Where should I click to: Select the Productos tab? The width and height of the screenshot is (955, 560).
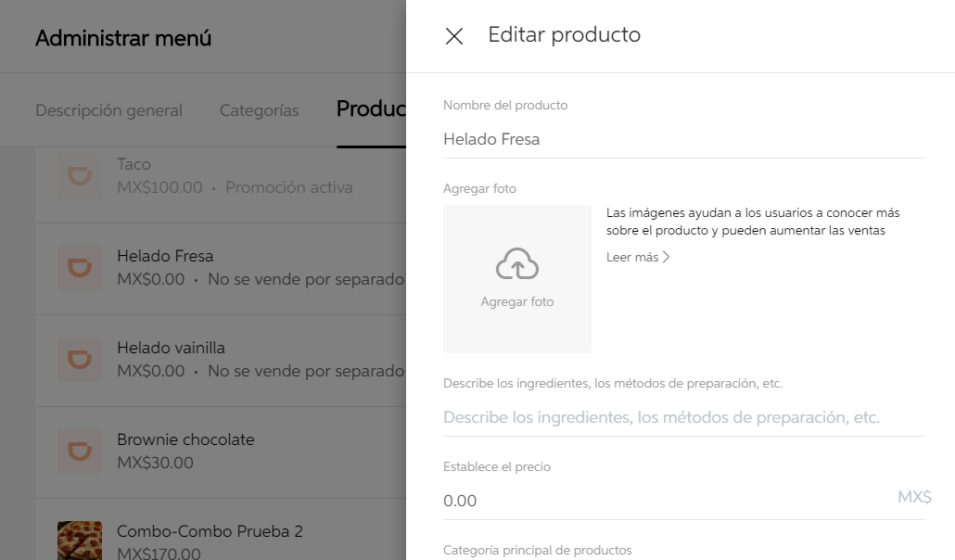[371, 109]
